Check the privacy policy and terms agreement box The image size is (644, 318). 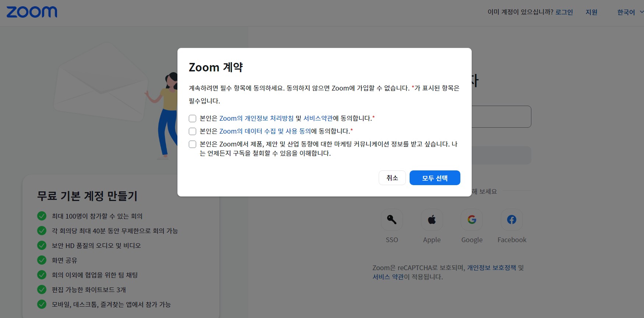click(x=192, y=119)
